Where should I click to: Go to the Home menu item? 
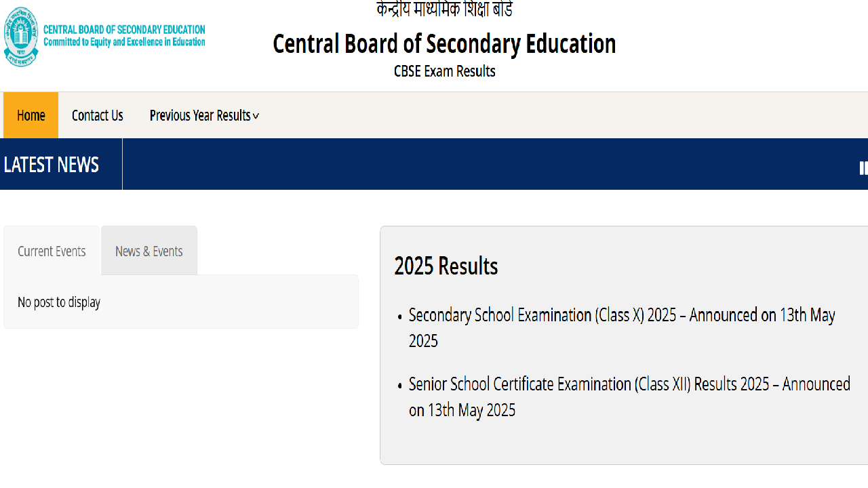[31, 115]
